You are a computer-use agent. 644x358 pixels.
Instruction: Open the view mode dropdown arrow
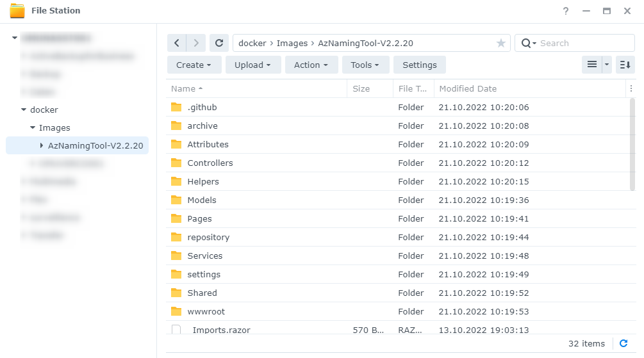tap(607, 65)
